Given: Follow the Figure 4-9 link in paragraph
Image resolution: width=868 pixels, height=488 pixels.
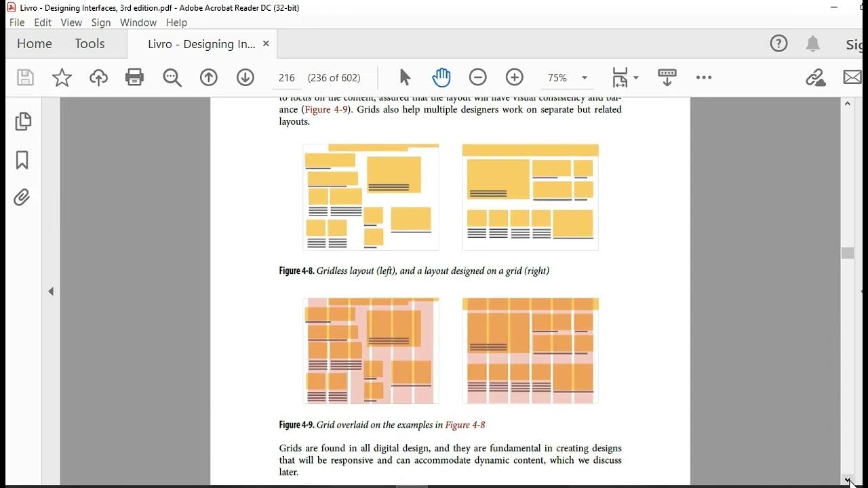Looking at the screenshot, I should point(326,109).
